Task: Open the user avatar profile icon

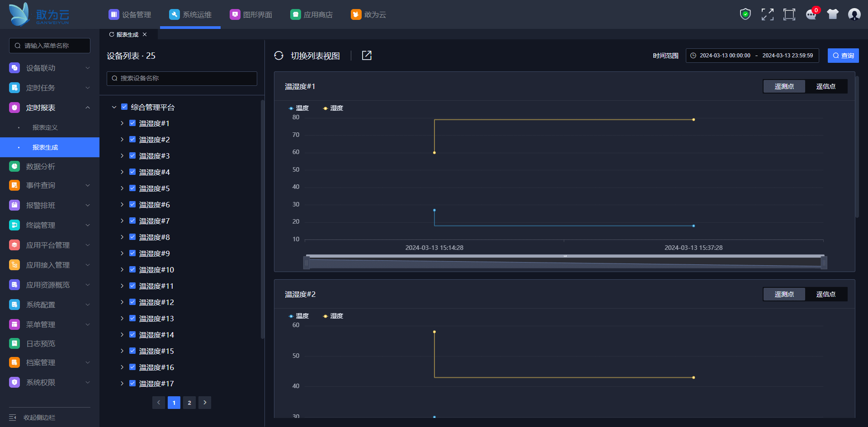Action: (854, 14)
